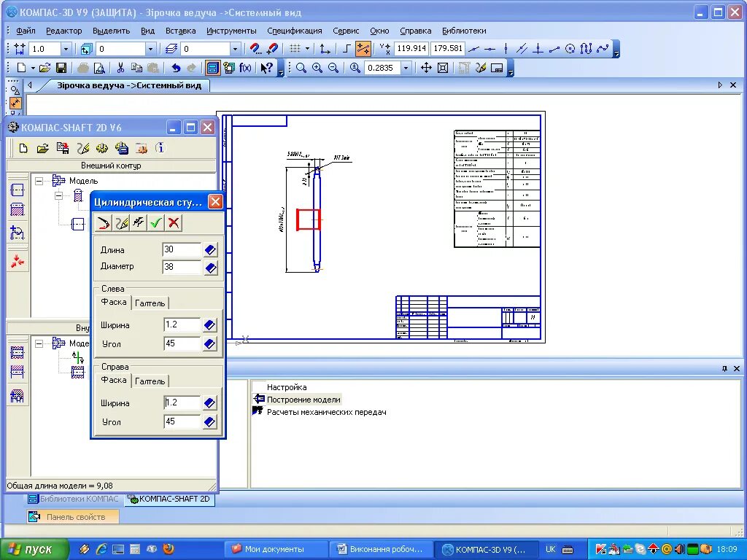Open the variables f(x) tool
The width and height of the screenshot is (747, 560).
[x=245, y=68]
